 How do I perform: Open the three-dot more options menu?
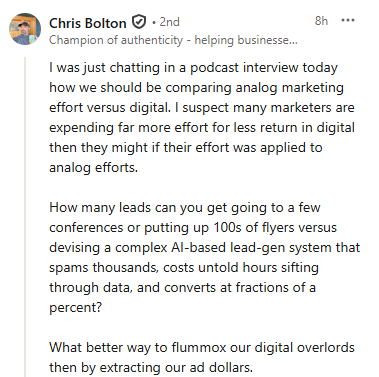(348, 21)
